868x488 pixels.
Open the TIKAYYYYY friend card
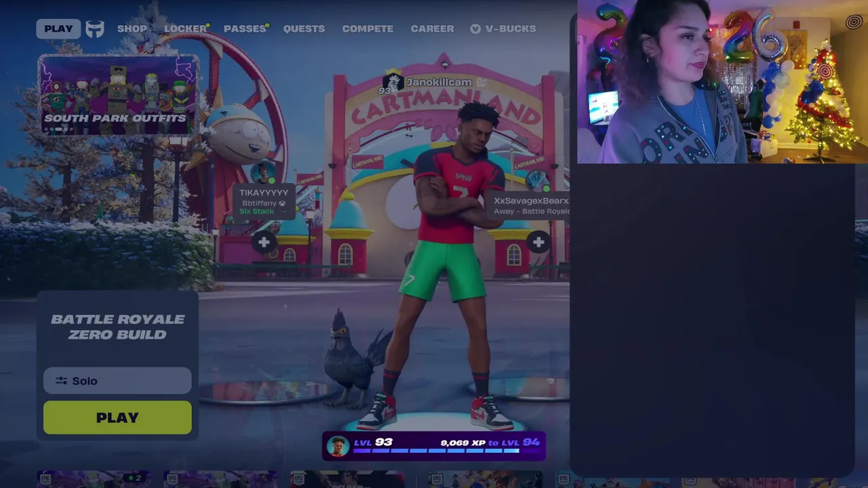tap(264, 202)
